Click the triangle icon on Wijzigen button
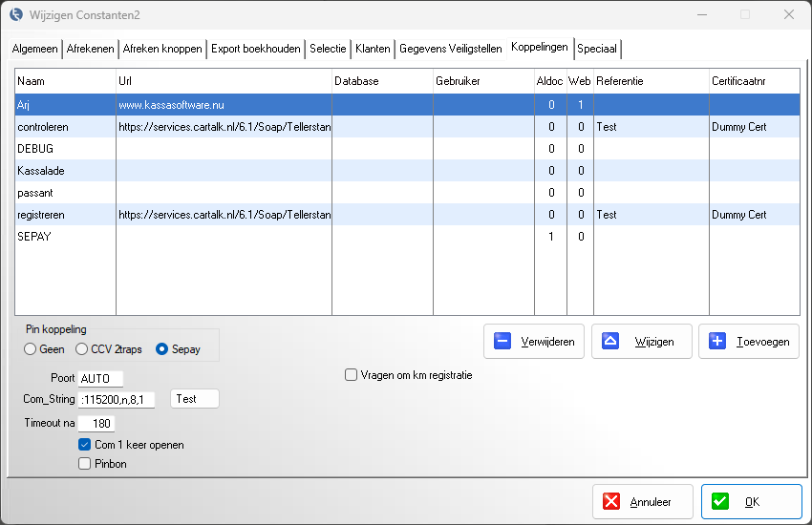The image size is (812, 525). click(611, 342)
